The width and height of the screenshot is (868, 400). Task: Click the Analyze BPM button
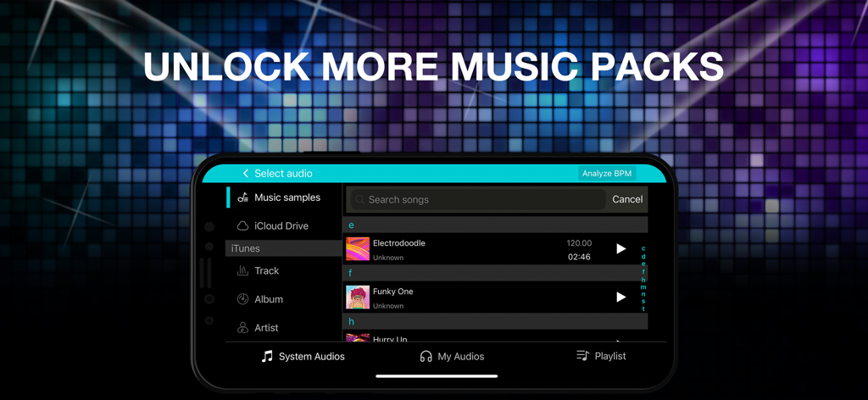(x=607, y=174)
